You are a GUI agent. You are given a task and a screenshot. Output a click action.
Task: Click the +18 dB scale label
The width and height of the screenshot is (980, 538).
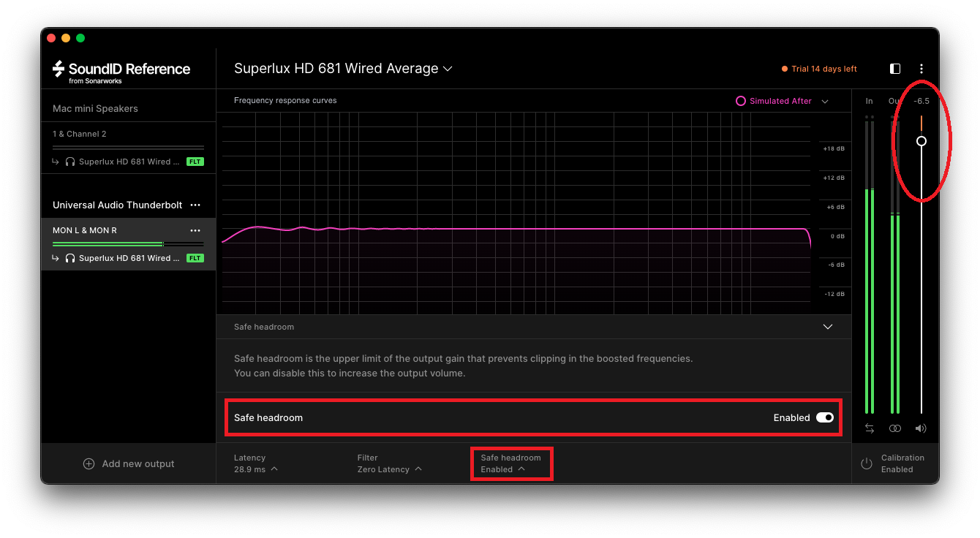(x=834, y=148)
